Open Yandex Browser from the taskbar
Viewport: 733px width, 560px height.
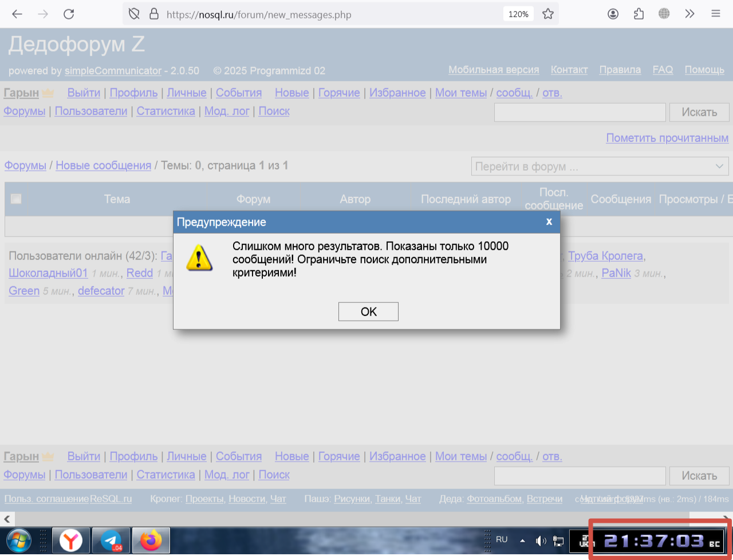point(71,540)
